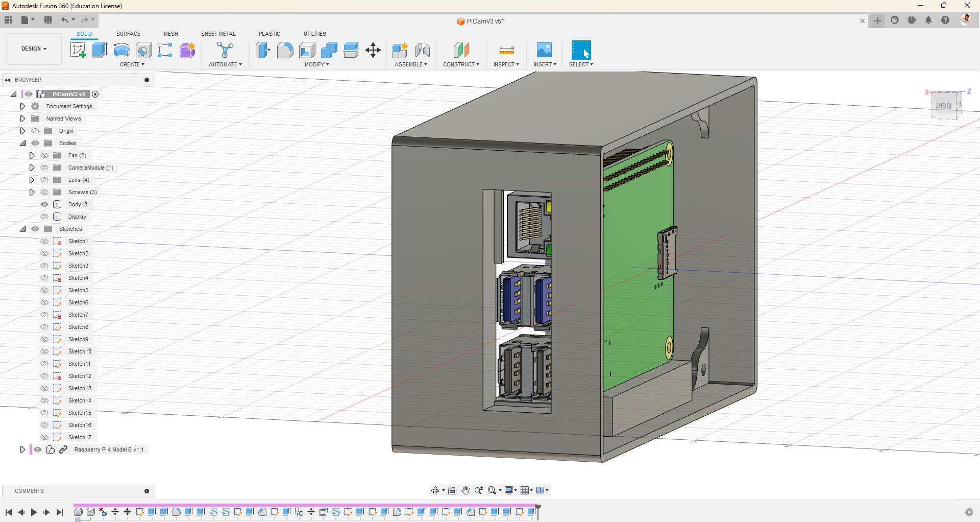The image size is (980, 522).
Task: Open the Modify menu
Action: click(x=316, y=64)
